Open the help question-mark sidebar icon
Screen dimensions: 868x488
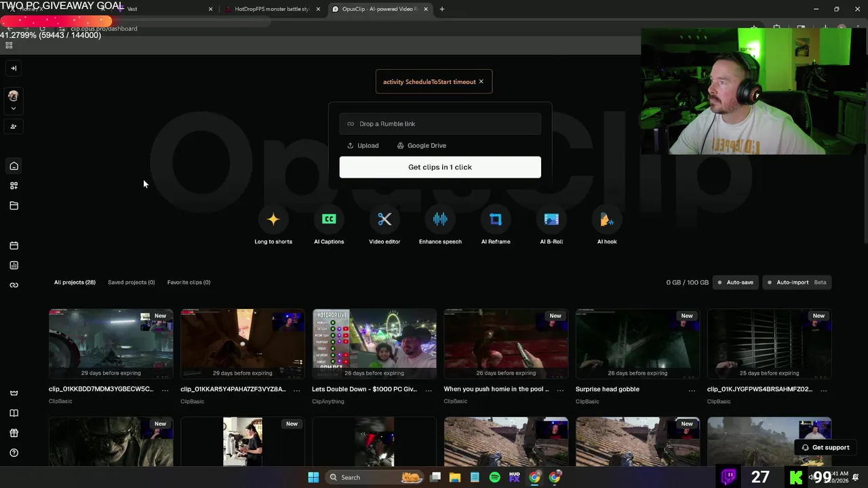pyautogui.click(x=14, y=453)
